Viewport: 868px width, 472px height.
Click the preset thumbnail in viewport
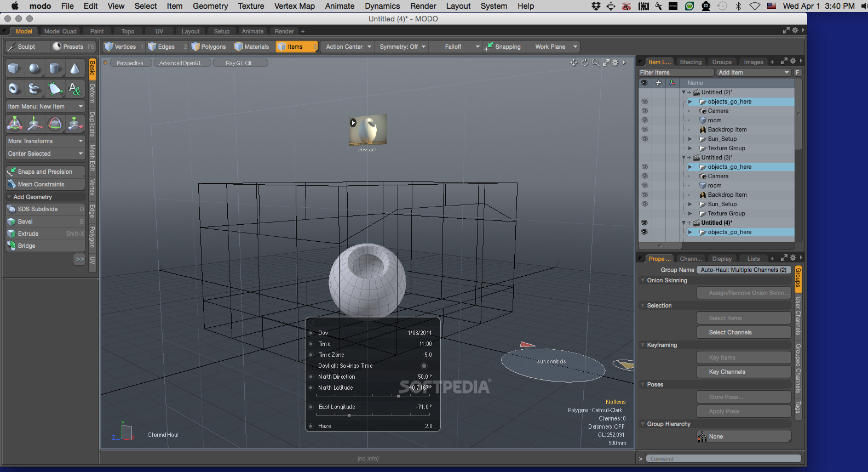pyautogui.click(x=368, y=130)
